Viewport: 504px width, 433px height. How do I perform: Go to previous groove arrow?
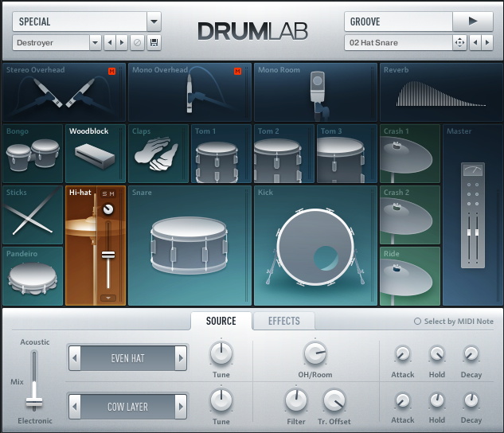[x=475, y=42]
